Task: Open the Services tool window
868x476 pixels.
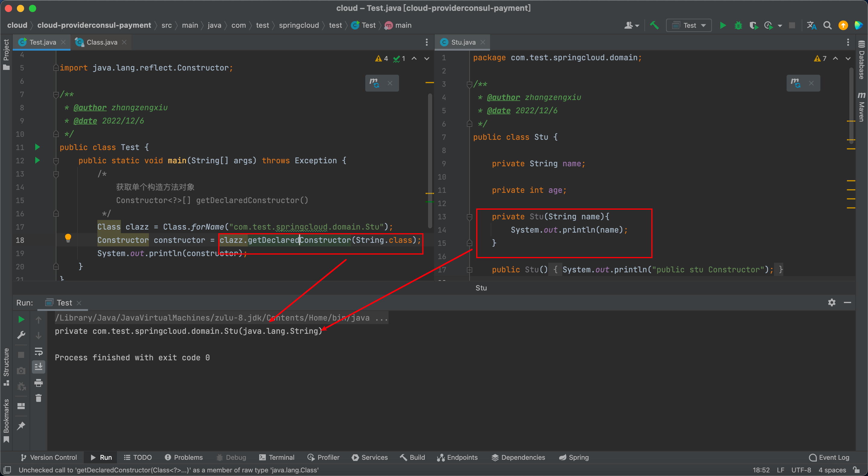Action: (x=370, y=457)
